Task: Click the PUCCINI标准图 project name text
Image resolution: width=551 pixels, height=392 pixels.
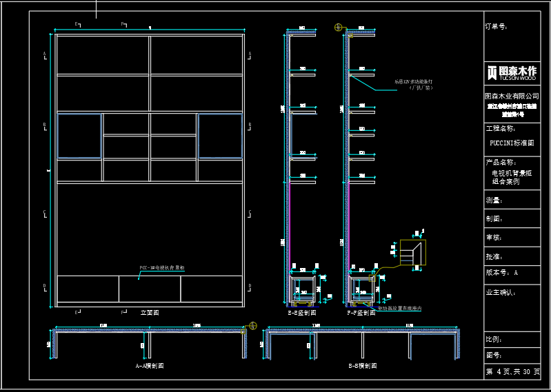Action: pos(512,143)
